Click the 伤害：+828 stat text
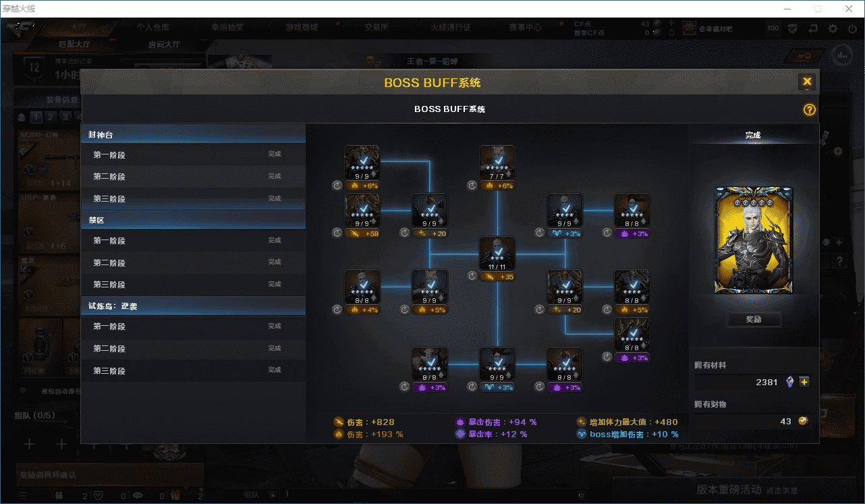865x504 pixels. 370,422
